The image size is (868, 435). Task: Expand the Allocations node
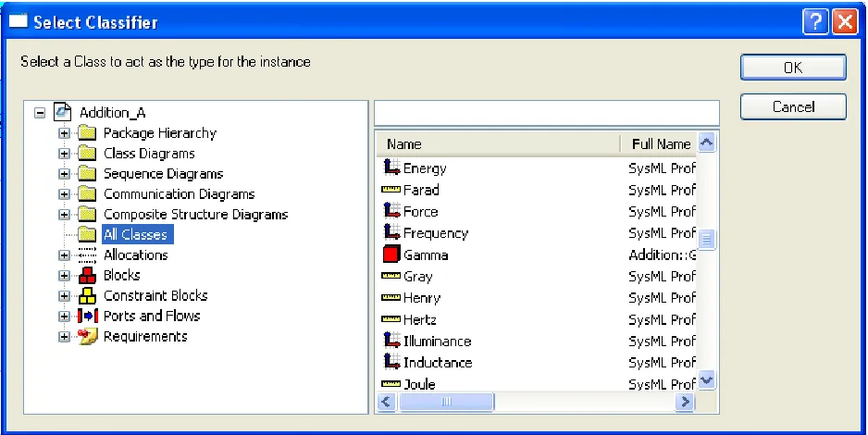(x=64, y=255)
